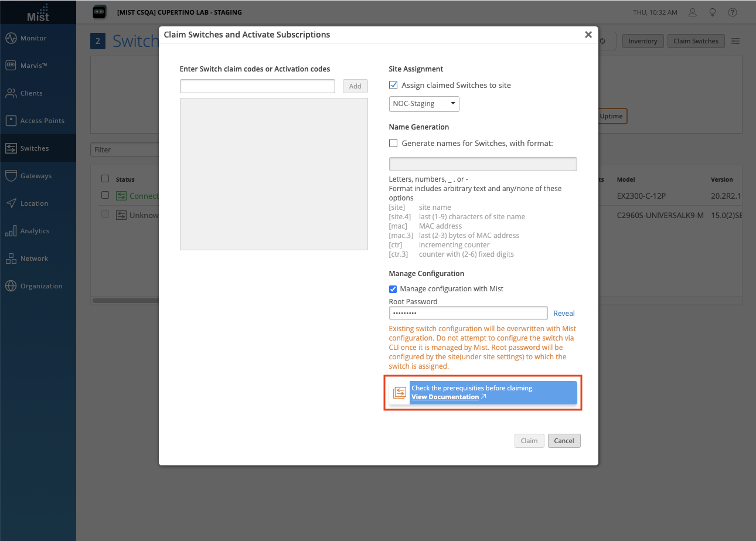This screenshot has width=756, height=541.
Task: Open the user account icon
Action: click(693, 12)
